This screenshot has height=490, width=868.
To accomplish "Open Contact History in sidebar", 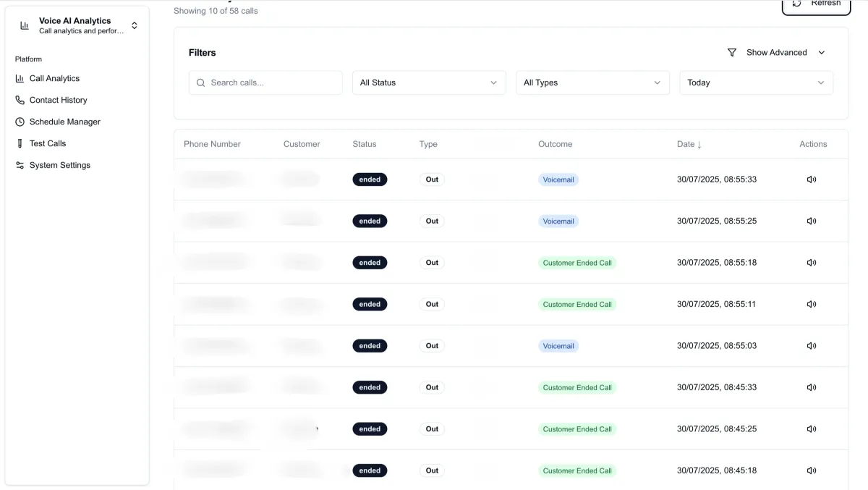I will [x=58, y=100].
